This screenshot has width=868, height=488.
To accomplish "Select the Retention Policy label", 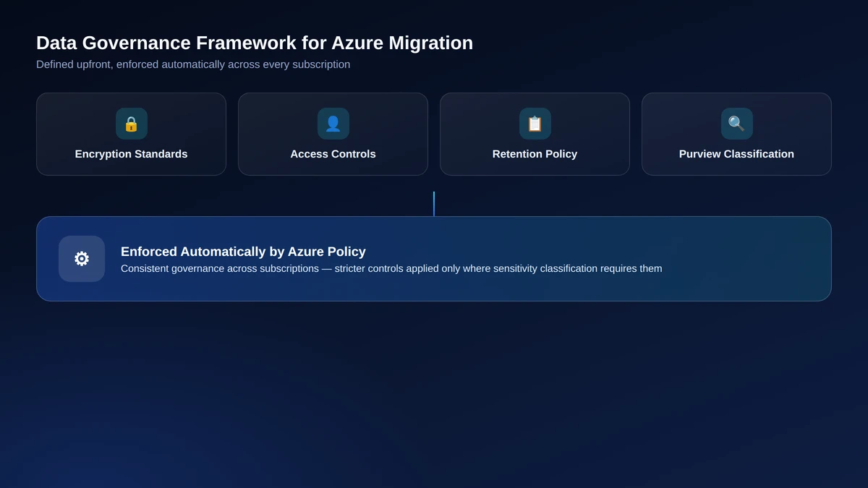I will click(535, 154).
